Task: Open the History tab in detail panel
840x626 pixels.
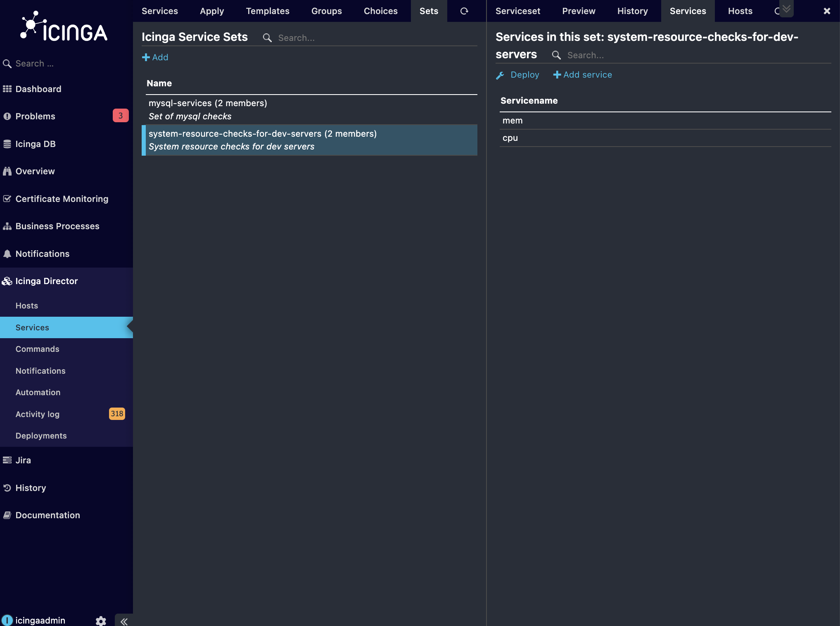Action: 633,11
